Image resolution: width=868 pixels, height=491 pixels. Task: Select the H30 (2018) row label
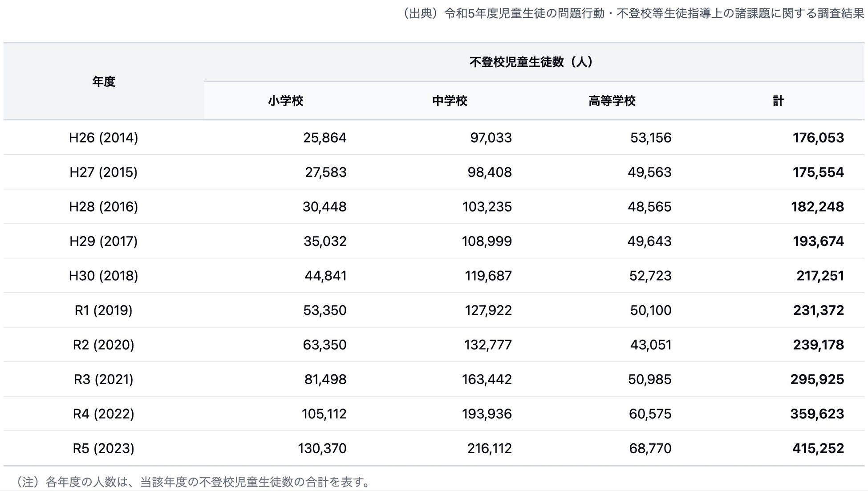(x=104, y=276)
